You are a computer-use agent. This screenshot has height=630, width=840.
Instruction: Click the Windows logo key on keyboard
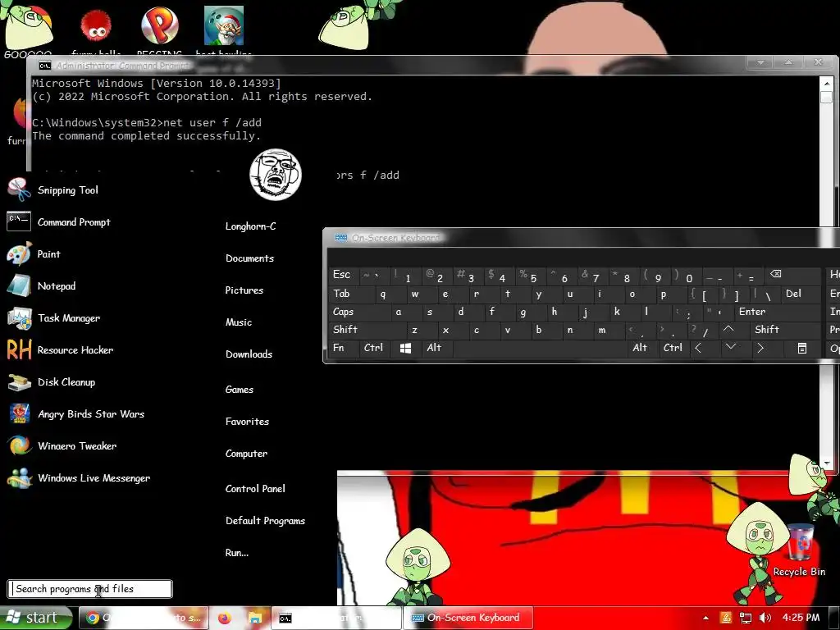tap(405, 348)
